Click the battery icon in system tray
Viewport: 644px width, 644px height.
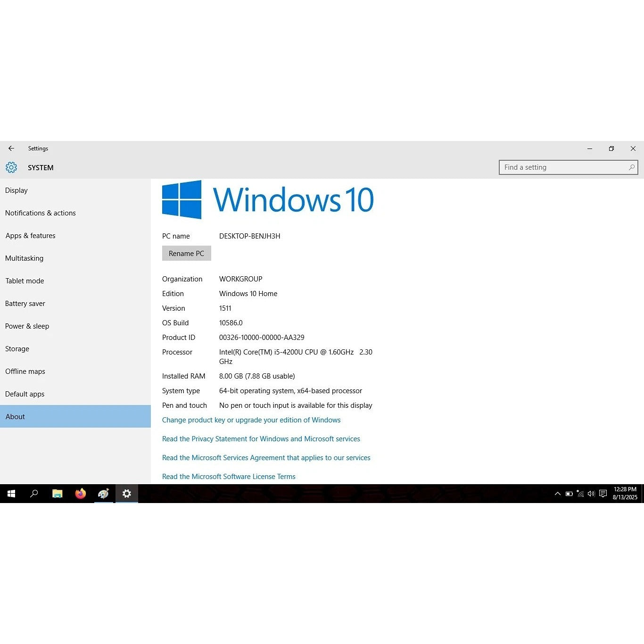pos(569,494)
